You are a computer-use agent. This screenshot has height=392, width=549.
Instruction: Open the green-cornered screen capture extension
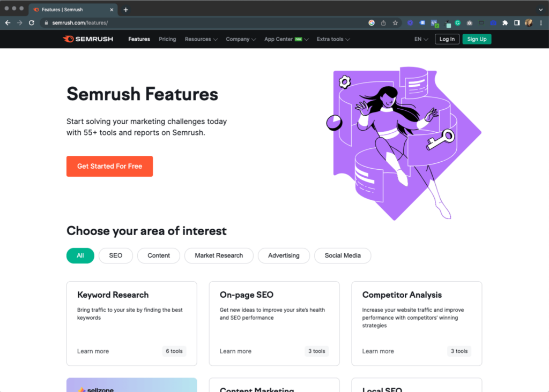481,22
